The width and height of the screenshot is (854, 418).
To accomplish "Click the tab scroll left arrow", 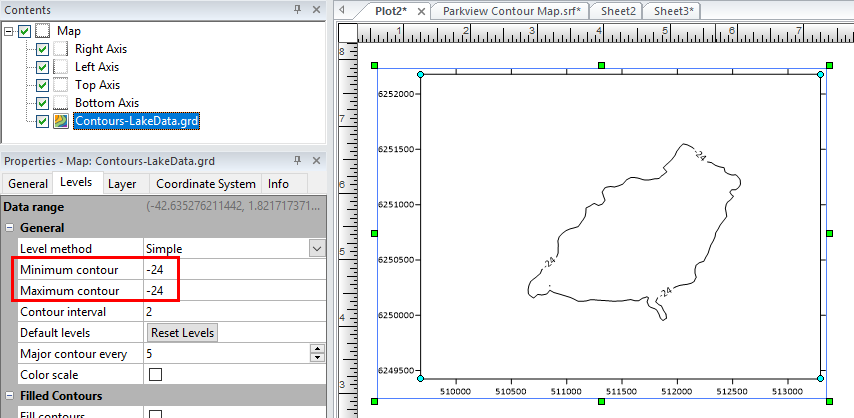I will [x=342, y=9].
